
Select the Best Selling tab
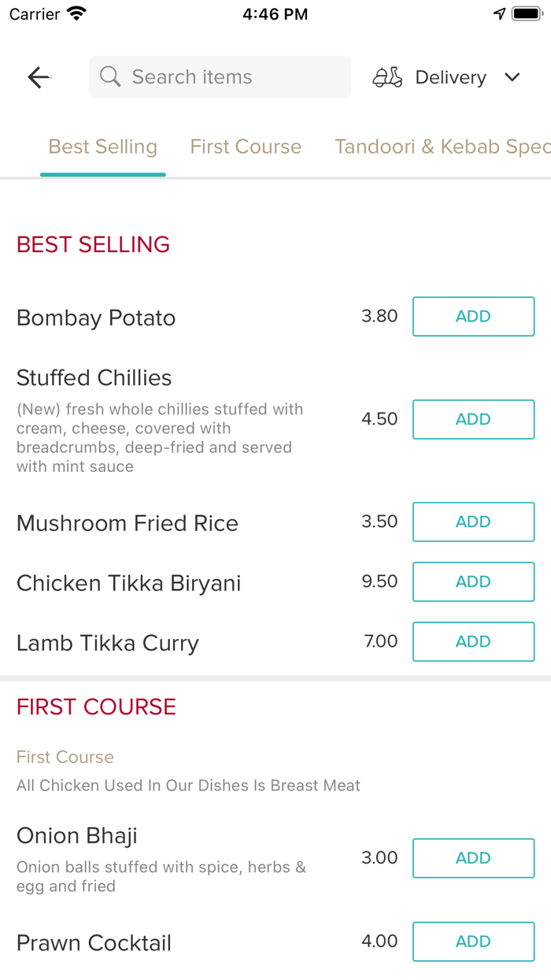coord(102,147)
